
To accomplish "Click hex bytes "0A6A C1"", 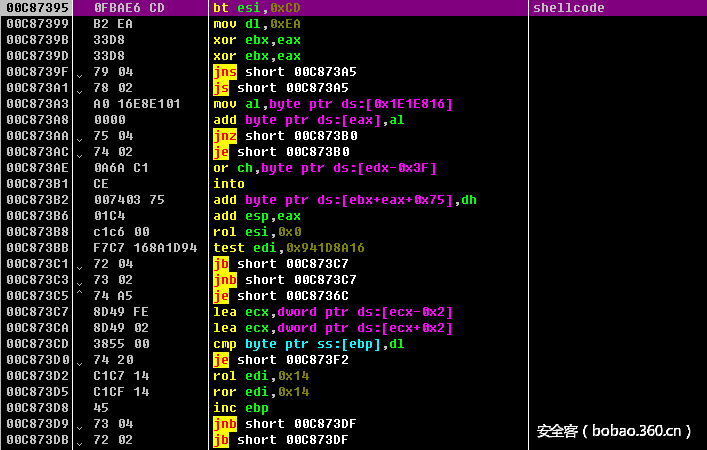I will pyautogui.click(x=121, y=168).
